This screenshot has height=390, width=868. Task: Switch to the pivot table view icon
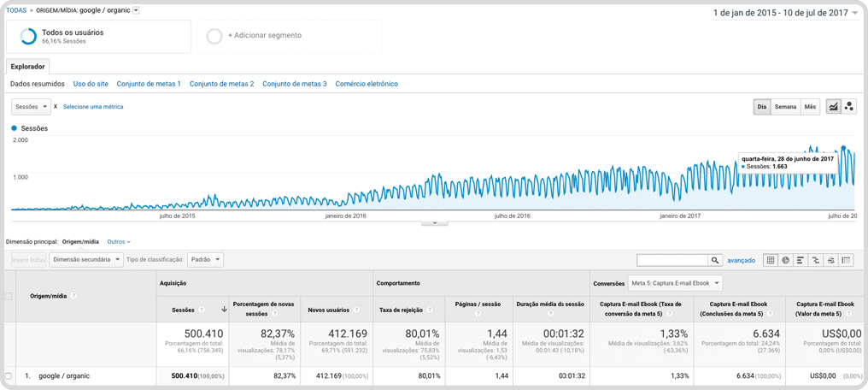click(x=846, y=260)
